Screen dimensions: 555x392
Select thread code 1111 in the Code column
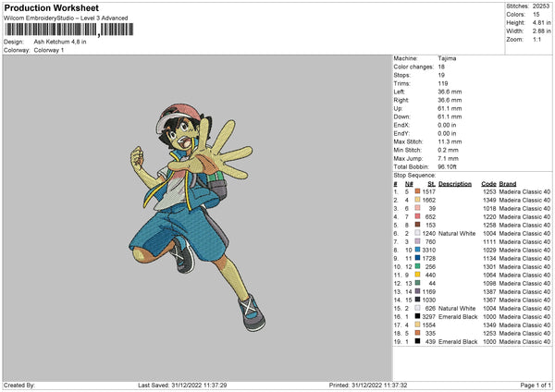(489, 241)
